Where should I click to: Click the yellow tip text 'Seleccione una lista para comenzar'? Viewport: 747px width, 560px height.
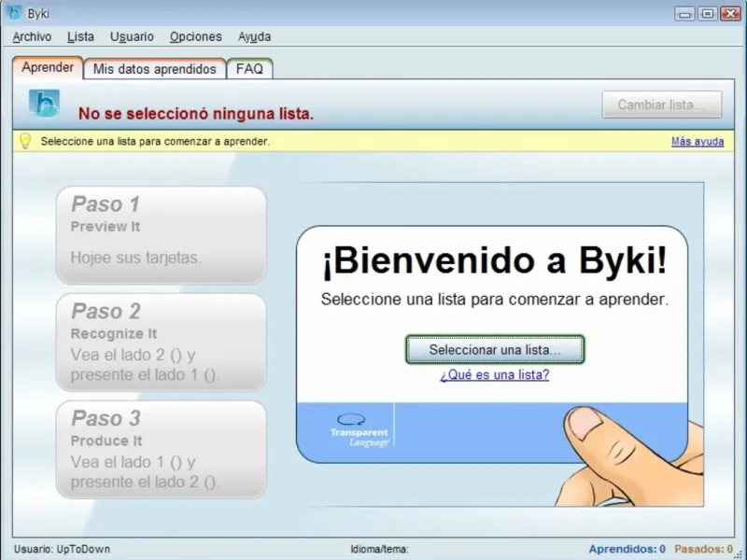coord(155,142)
